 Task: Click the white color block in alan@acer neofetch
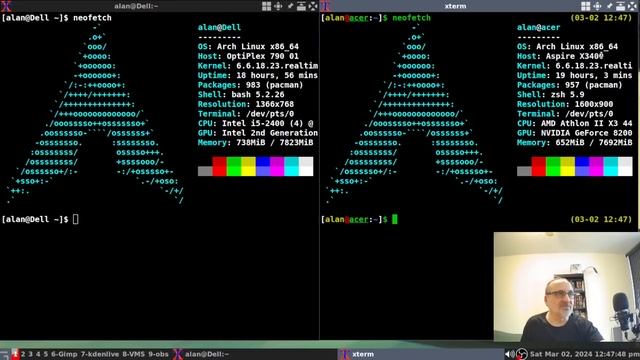(625, 166)
